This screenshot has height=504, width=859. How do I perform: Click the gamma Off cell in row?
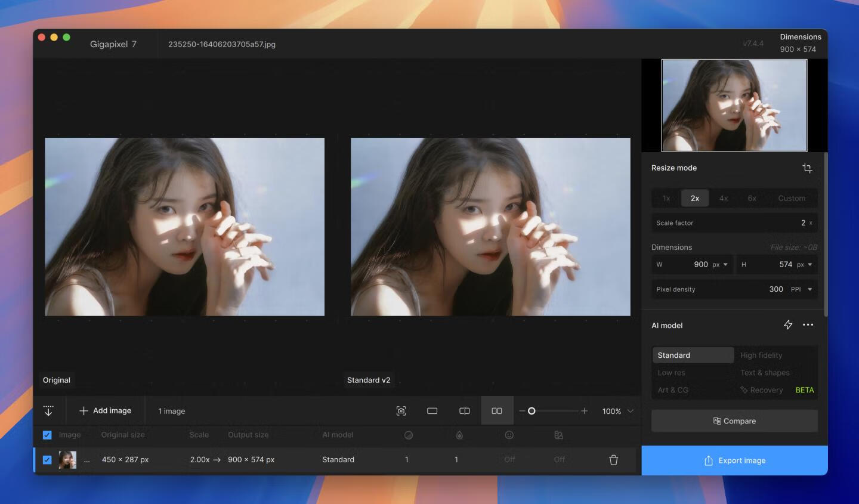560,460
